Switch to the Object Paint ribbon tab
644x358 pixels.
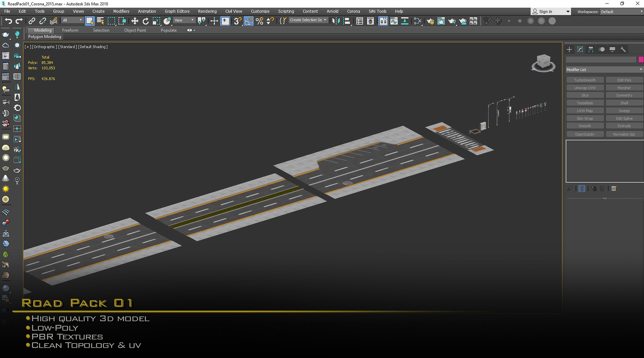135,30
